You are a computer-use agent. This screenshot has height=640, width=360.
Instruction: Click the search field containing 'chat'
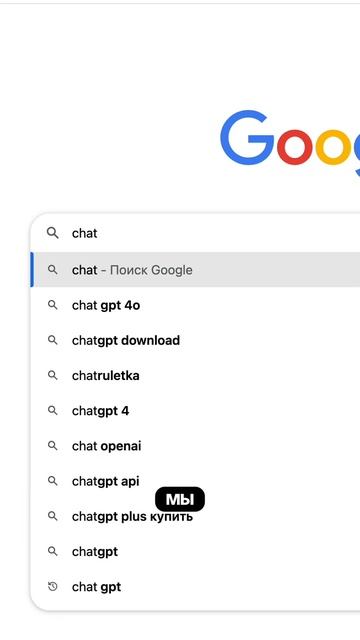coord(195,233)
